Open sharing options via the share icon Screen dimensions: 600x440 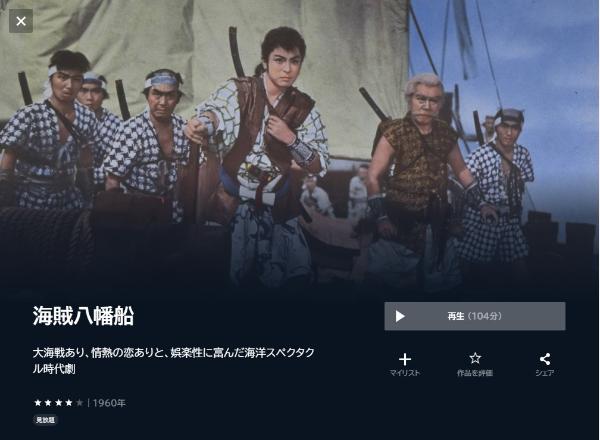[545, 359]
